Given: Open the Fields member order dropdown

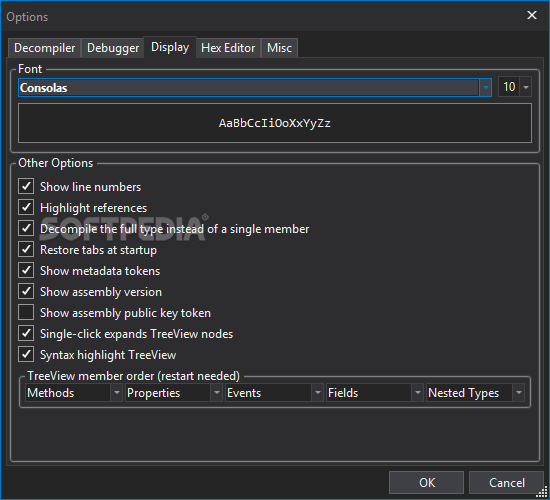Looking at the screenshot, I should [417, 393].
